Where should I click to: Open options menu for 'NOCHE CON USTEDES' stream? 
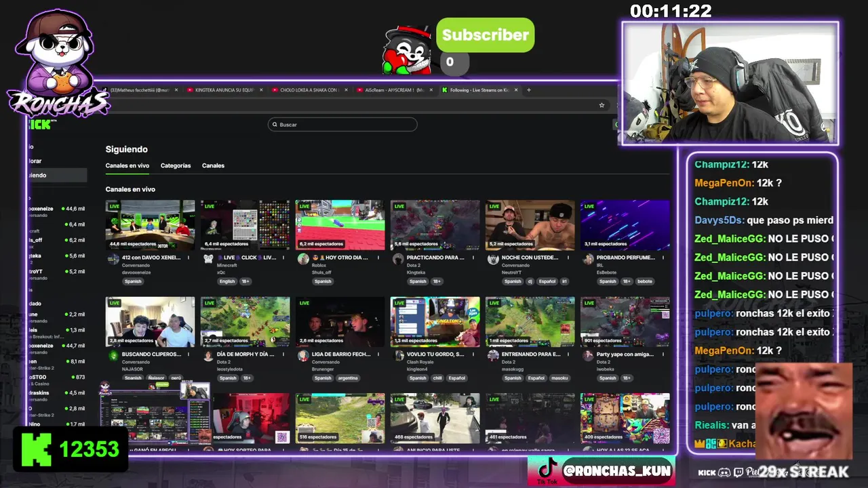coord(570,258)
